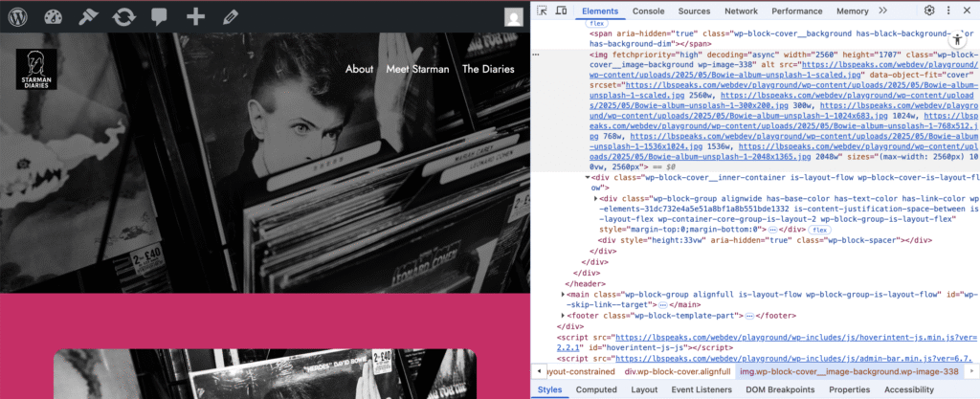This screenshot has height=399, width=980.
Task: Click the Updates circular arrows icon
Action: pos(123,16)
